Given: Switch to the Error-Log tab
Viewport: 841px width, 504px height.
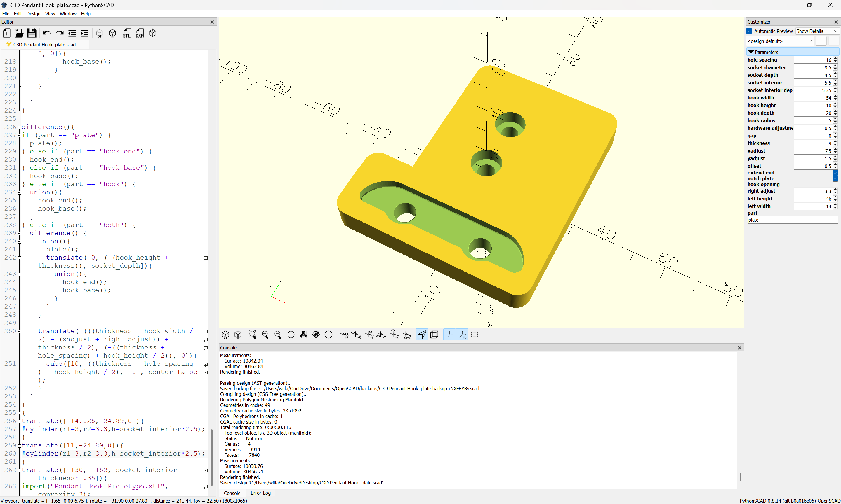Looking at the screenshot, I should click(260, 493).
